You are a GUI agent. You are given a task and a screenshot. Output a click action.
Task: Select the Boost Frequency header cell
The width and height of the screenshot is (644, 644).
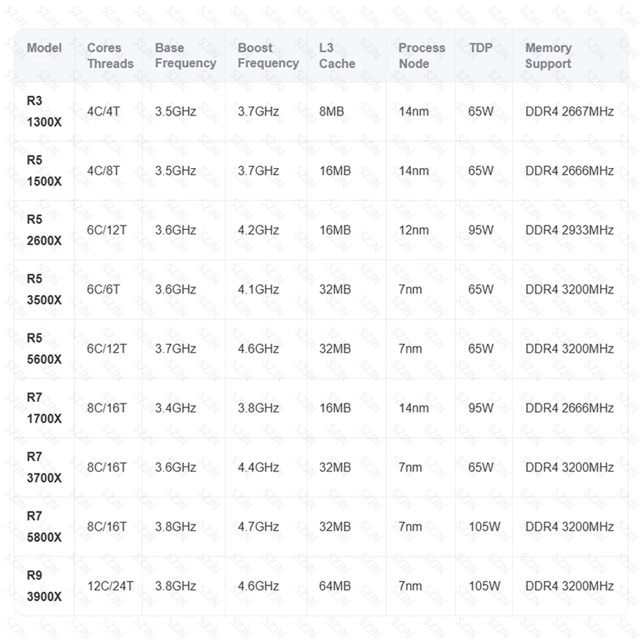[268, 55]
